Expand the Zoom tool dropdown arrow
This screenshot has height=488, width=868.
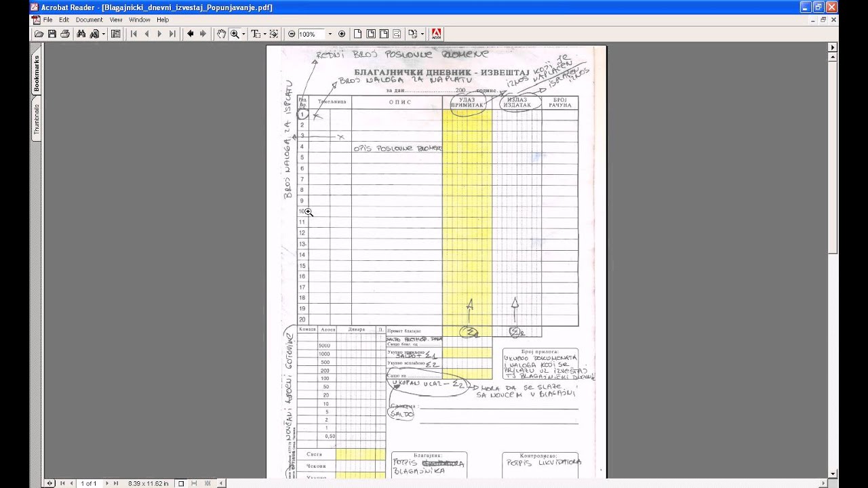243,34
